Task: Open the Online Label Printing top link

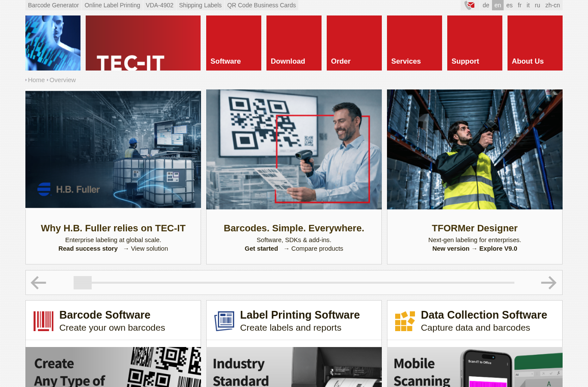Action: (x=112, y=5)
